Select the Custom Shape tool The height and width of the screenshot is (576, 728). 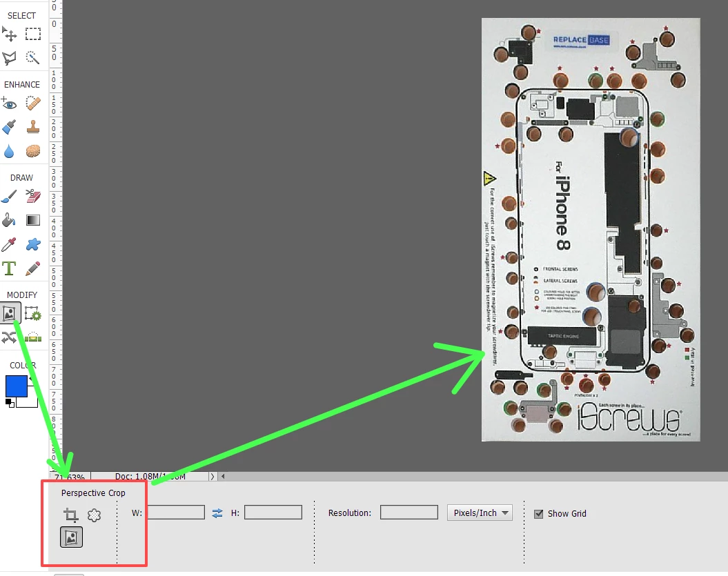point(33,244)
